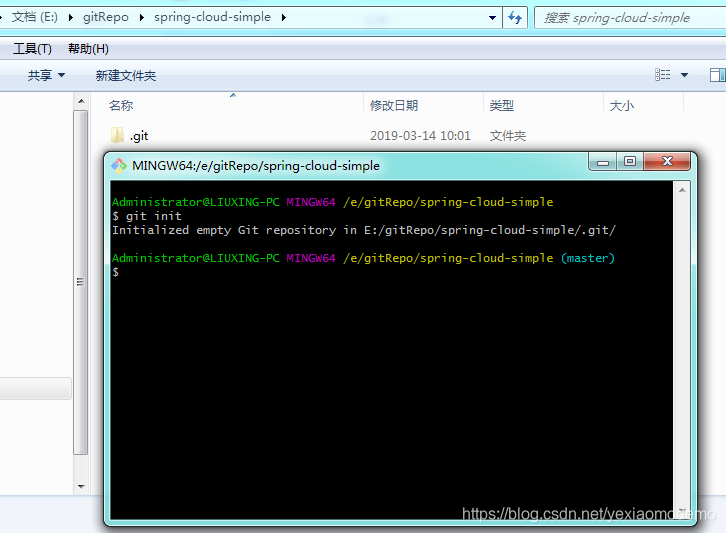Viewport: 726px width, 533px height.
Task: Open the 共享 dropdown in toolbar
Action: click(46, 75)
